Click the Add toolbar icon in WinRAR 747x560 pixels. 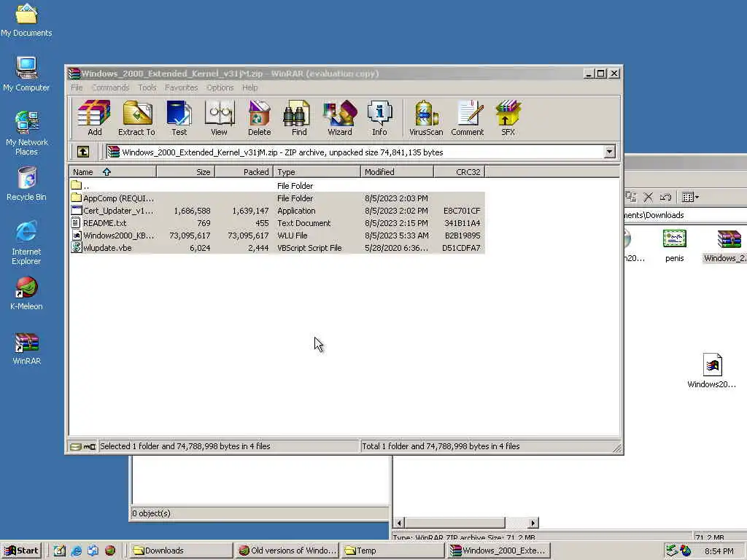(94, 117)
